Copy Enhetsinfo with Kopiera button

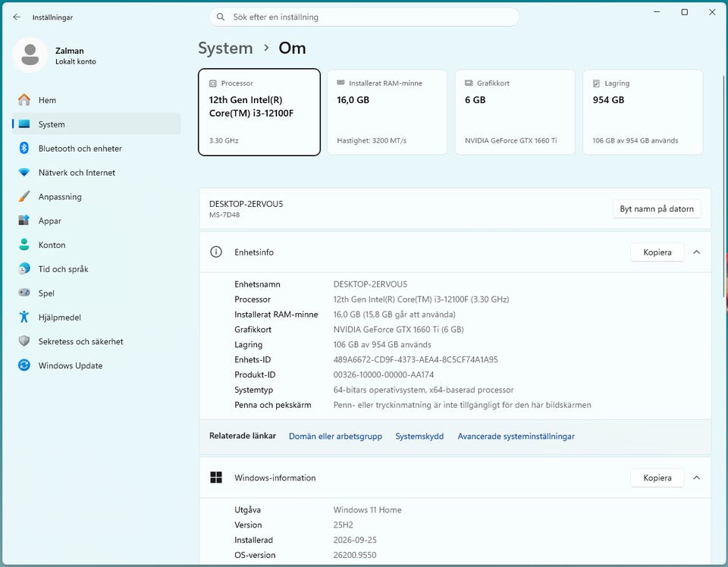pyautogui.click(x=657, y=252)
